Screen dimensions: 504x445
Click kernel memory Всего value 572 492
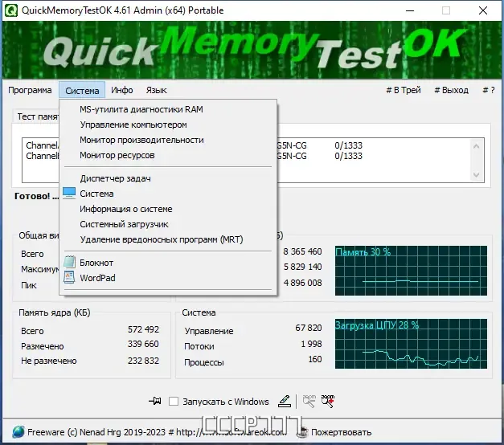(143, 329)
